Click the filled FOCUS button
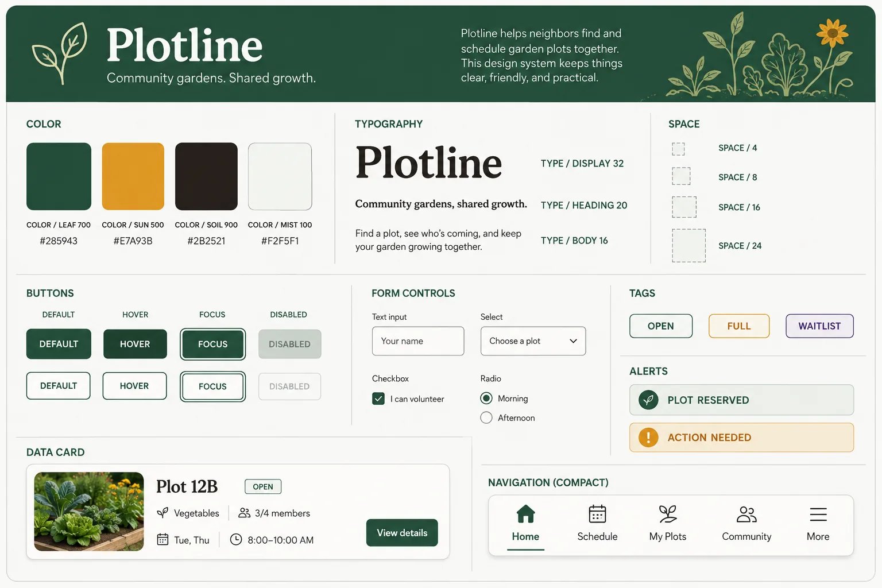Viewport: 882px width, 588px height. [212, 344]
